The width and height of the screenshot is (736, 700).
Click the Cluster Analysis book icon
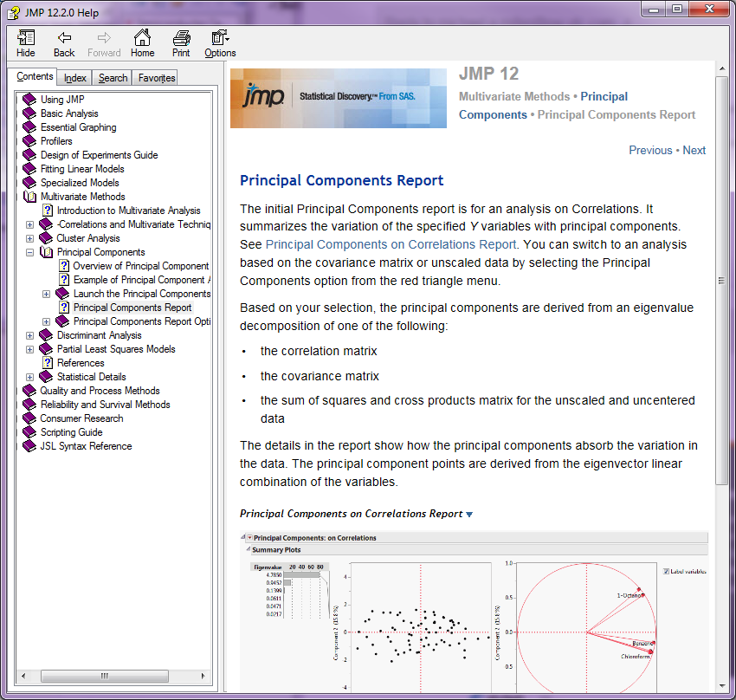(46, 238)
